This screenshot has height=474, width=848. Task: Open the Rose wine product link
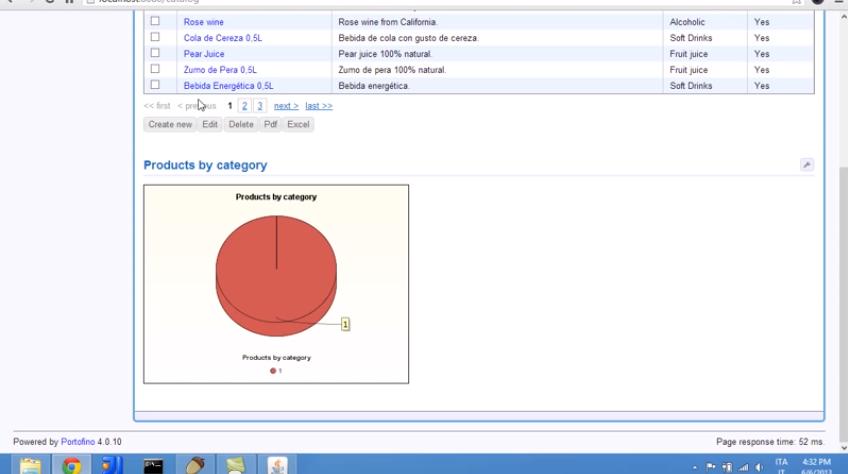(x=203, y=22)
